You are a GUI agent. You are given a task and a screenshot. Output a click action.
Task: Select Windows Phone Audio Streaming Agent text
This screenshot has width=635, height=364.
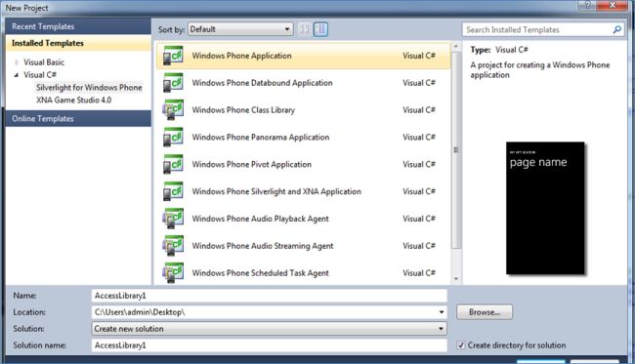(263, 246)
